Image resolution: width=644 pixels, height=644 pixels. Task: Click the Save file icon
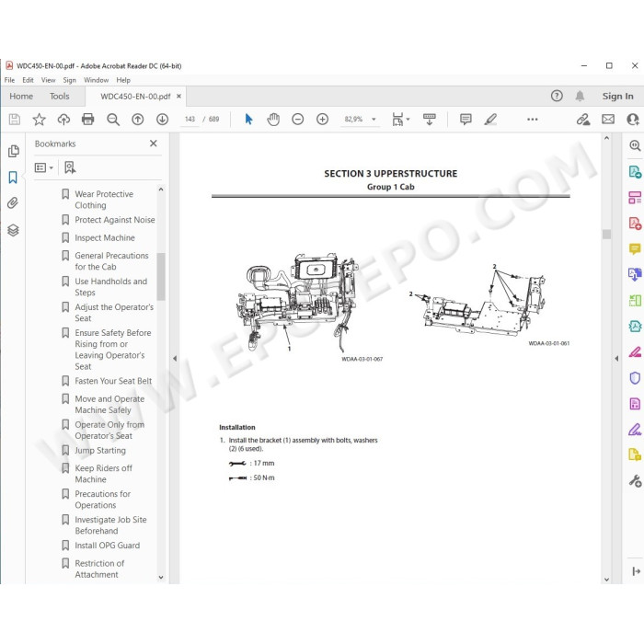click(15, 119)
